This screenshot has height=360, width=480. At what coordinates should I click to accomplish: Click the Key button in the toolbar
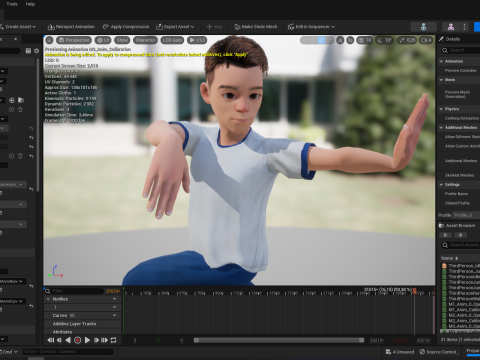point(214,27)
